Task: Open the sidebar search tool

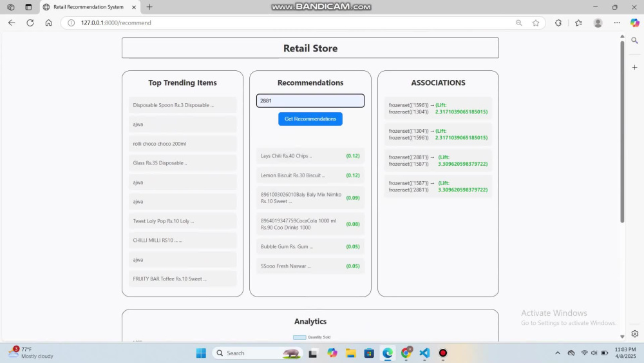Action: 634,41
